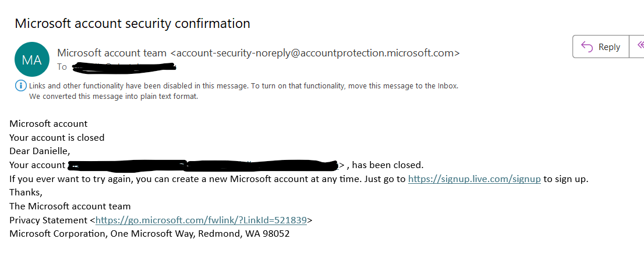The height and width of the screenshot is (278, 644).
Task: Click the Microsoft Corporation Redmond address line
Action: [x=149, y=234]
